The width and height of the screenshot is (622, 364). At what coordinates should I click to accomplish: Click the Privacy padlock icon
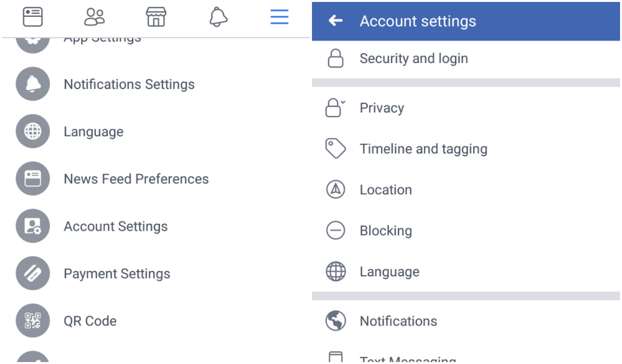pyautogui.click(x=335, y=108)
